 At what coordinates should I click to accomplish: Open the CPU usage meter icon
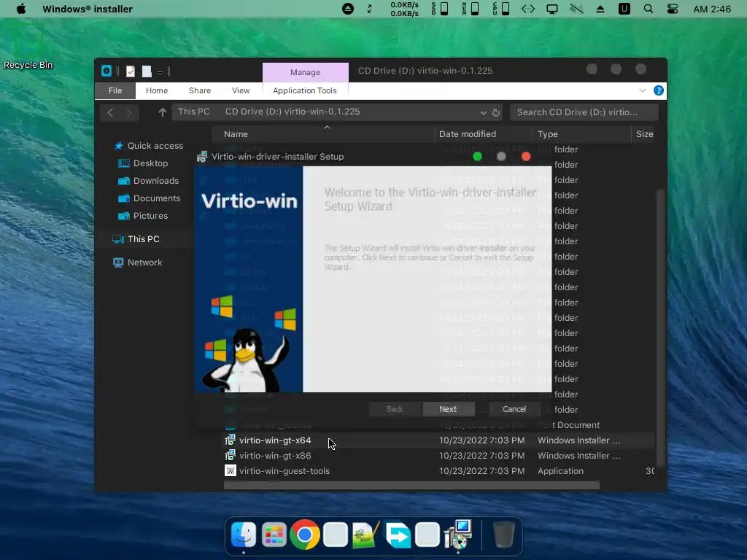pos(501,9)
